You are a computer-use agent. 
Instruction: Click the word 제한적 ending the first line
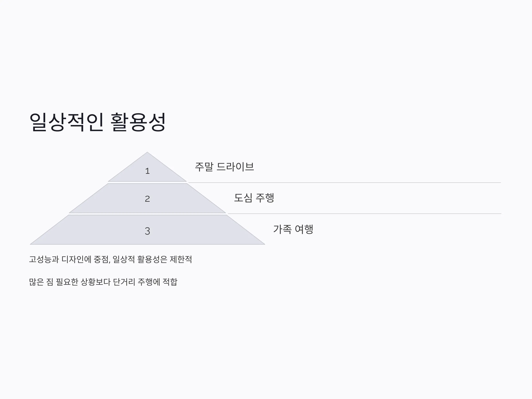181,259
